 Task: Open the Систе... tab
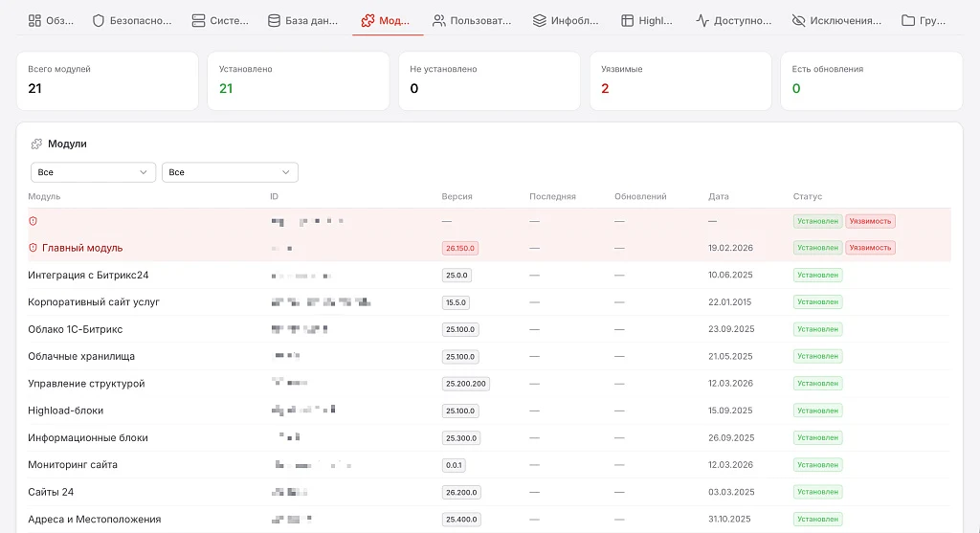220,21
